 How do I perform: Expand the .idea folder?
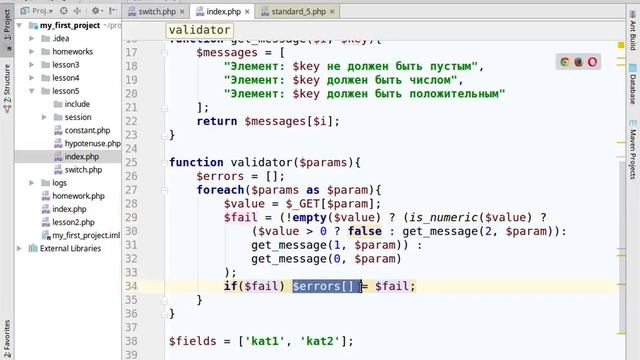[31, 38]
